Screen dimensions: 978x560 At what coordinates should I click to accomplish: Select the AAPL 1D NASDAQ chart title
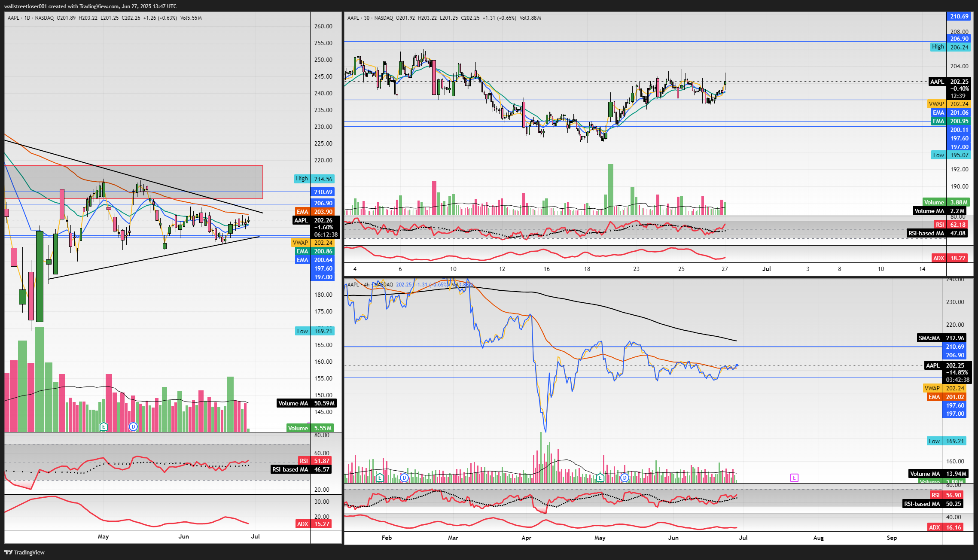(31, 18)
